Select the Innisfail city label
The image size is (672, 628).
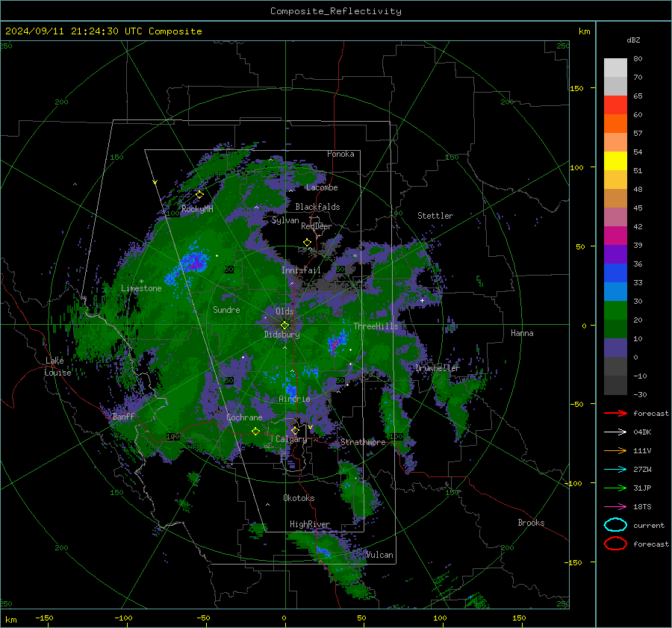tap(301, 270)
